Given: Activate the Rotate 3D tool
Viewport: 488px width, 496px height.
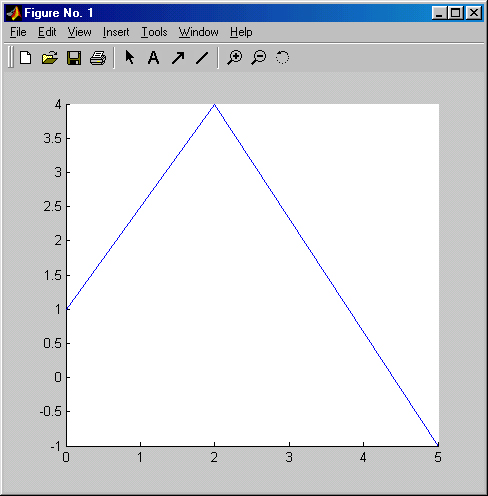Looking at the screenshot, I should pyautogui.click(x=282, y=57).
